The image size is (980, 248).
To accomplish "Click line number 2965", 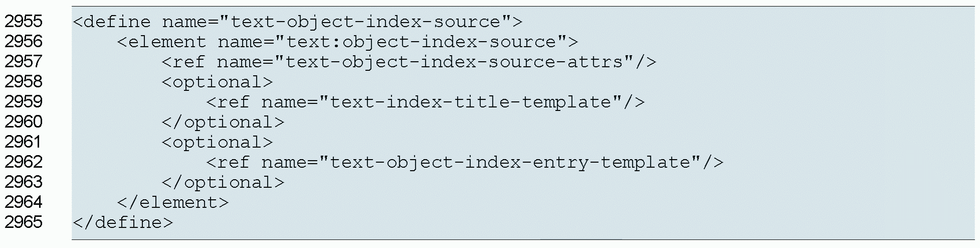I will (24, 222).
